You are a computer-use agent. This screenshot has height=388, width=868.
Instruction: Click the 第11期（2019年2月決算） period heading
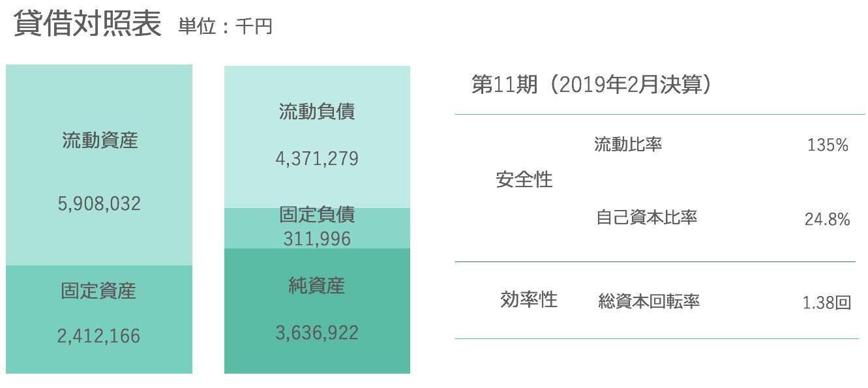click(591, 85)
